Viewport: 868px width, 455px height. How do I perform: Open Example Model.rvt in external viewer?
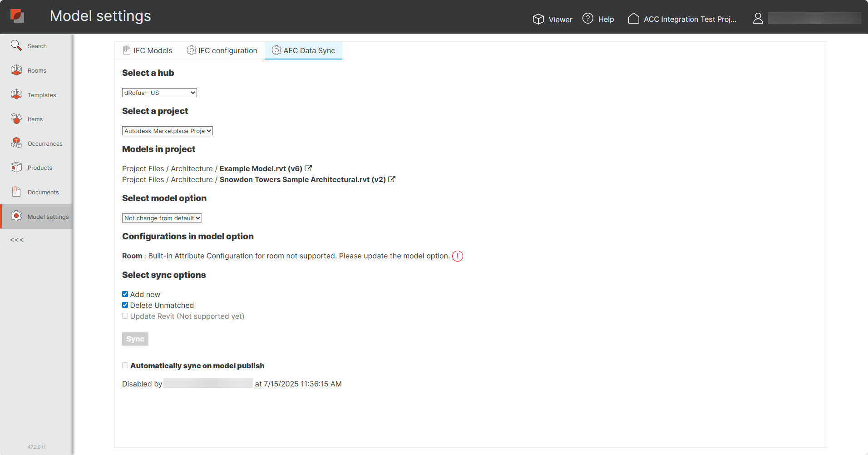pyautogui.click(x=309, y=168)
